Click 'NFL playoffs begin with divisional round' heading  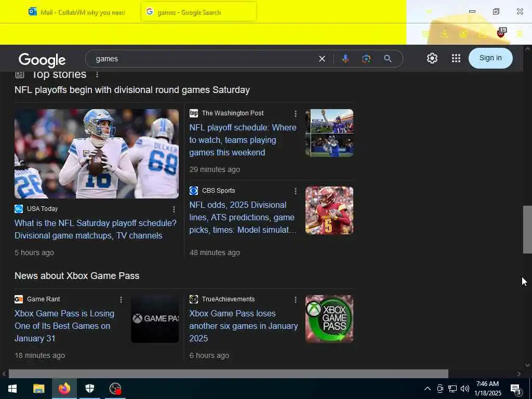(132, 90)
